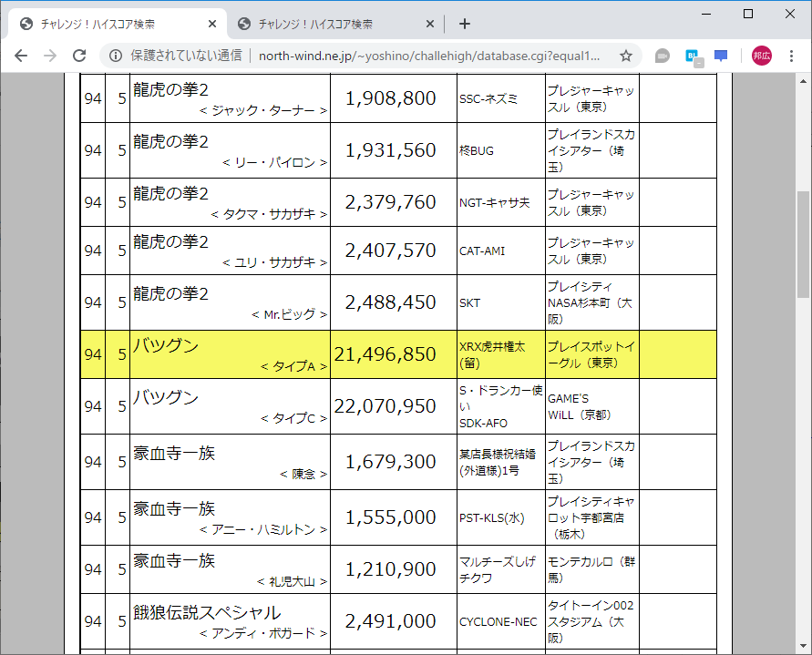Minimize the browser window

(x=707, y=14)
